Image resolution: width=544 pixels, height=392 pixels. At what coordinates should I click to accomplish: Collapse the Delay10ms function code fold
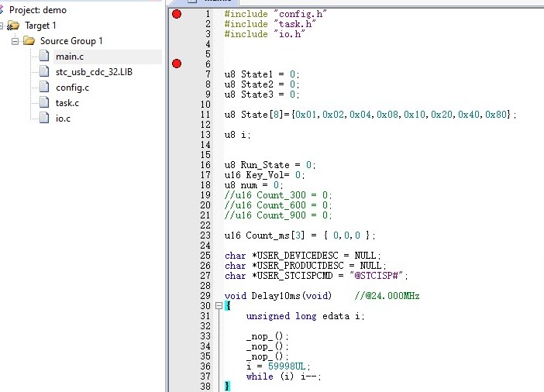click(x=219, y=306)
